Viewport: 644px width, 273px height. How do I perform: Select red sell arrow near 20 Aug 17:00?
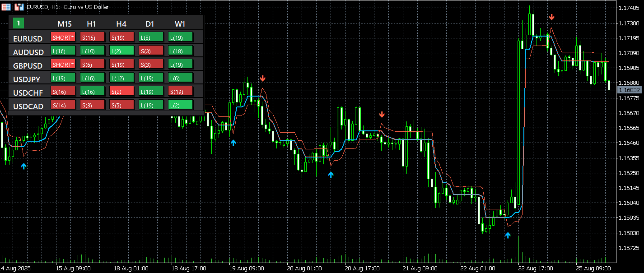pyautogui.click(x=382, y=115)
